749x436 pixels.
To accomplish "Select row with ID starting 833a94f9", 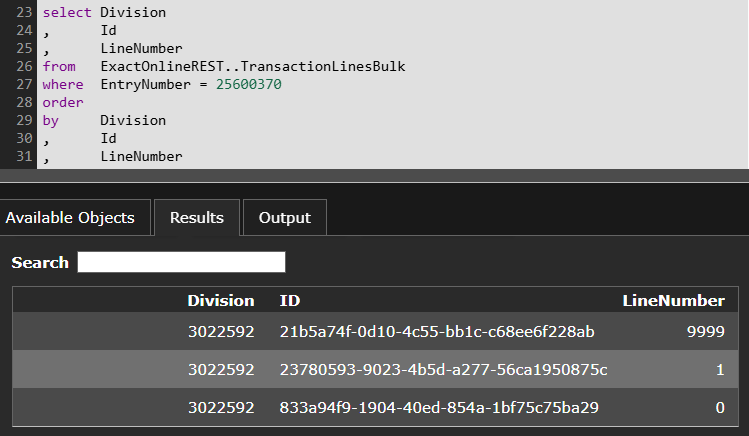I will (439, 408).
